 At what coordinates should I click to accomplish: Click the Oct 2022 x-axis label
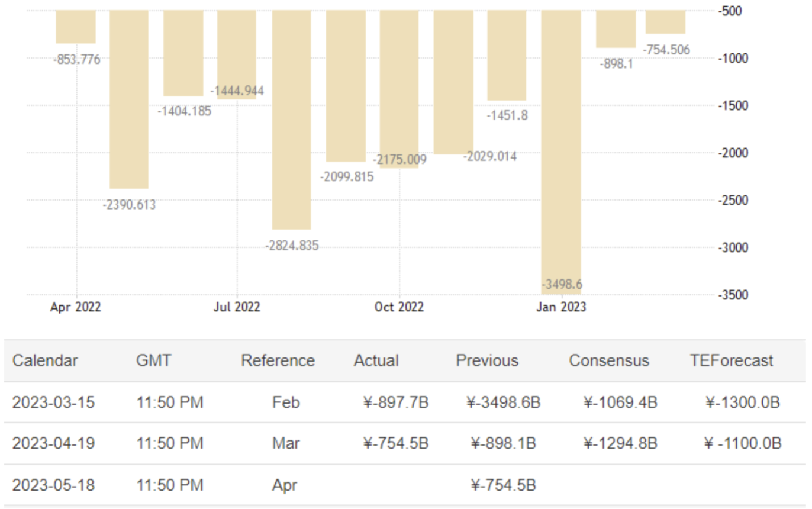(399, 307)
